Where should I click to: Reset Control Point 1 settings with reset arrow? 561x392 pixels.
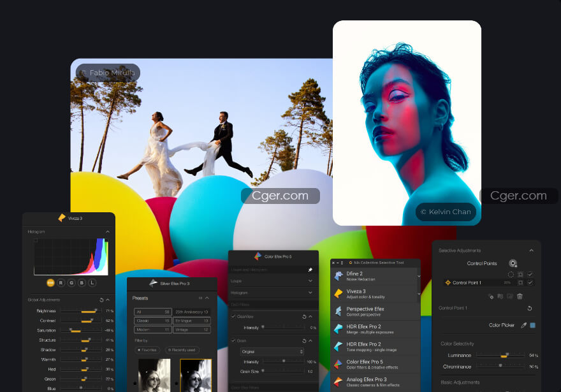coord(530,308)
